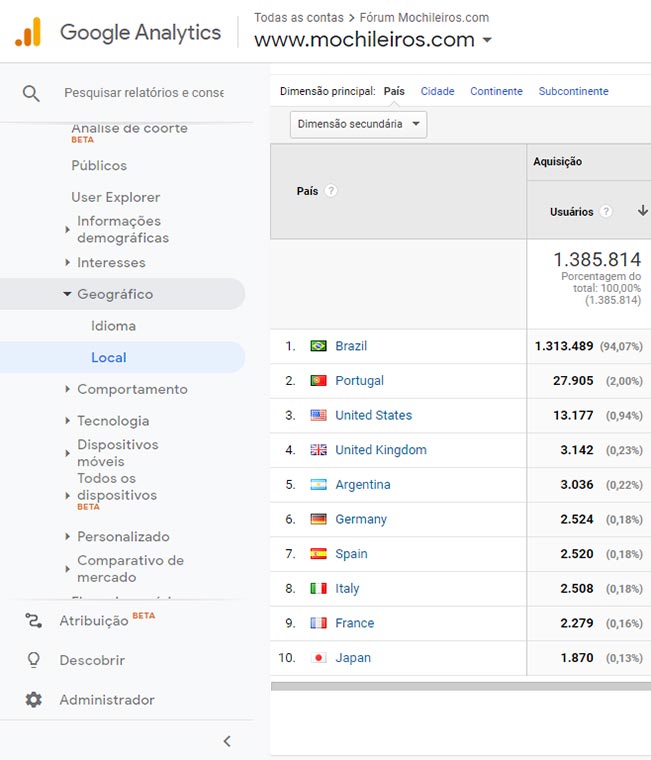Viewport: 651px width, 760px height.
Task: Click the Descobrir lightbulb icon
Action: tap(33, 660)
